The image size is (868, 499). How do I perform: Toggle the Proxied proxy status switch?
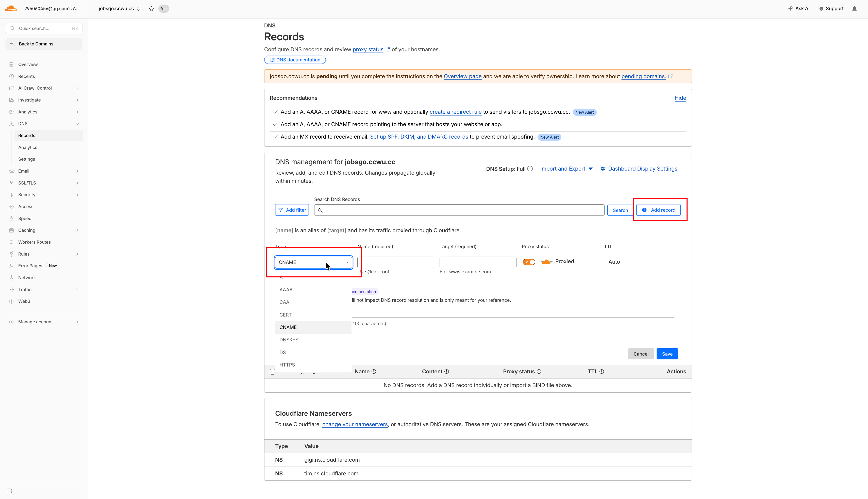pos(529,262)
